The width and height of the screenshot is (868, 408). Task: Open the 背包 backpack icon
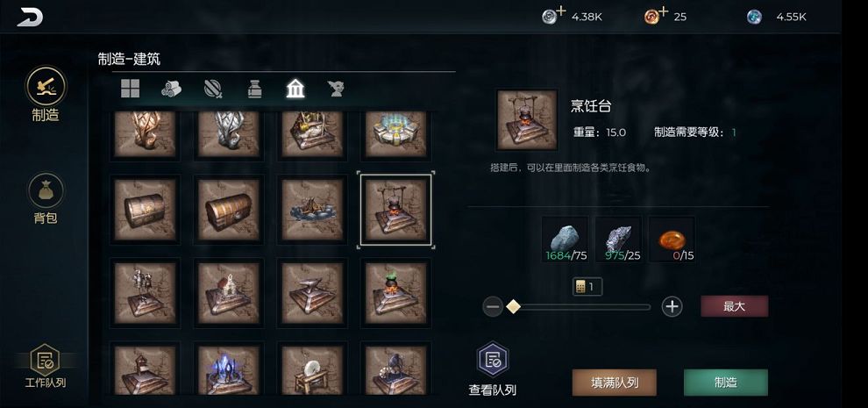point(46,190)
